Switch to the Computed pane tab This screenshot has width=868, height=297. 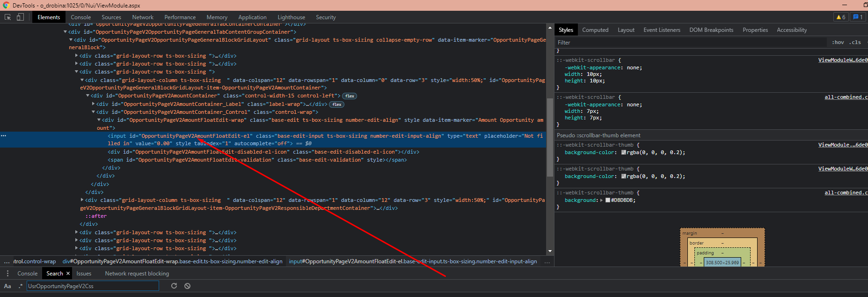point(595,30)
